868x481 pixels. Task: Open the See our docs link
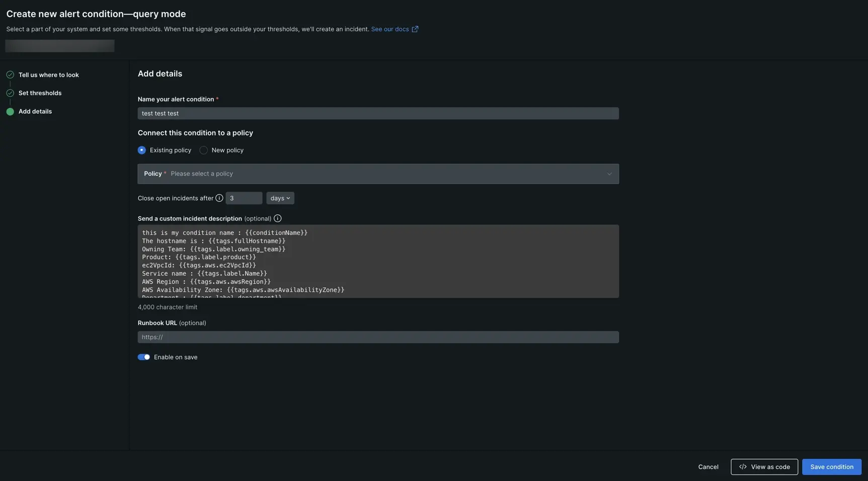[x=389, y=29]
